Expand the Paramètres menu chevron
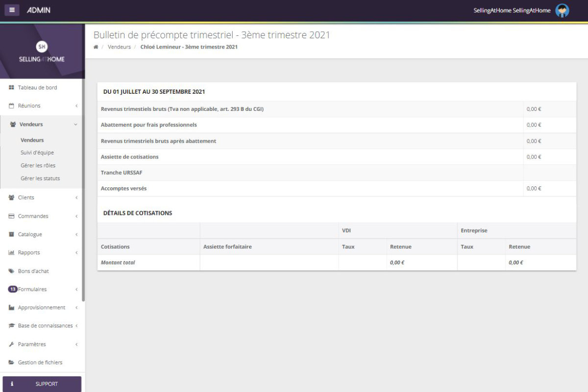 click(x=76, y=344)
